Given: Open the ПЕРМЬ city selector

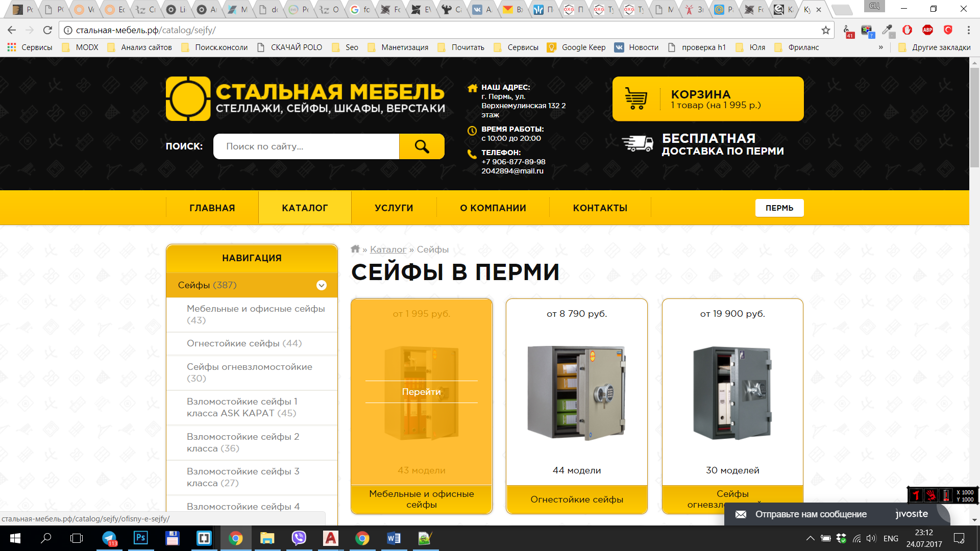Looking at the screenshot, I should [x=779, y=208].
